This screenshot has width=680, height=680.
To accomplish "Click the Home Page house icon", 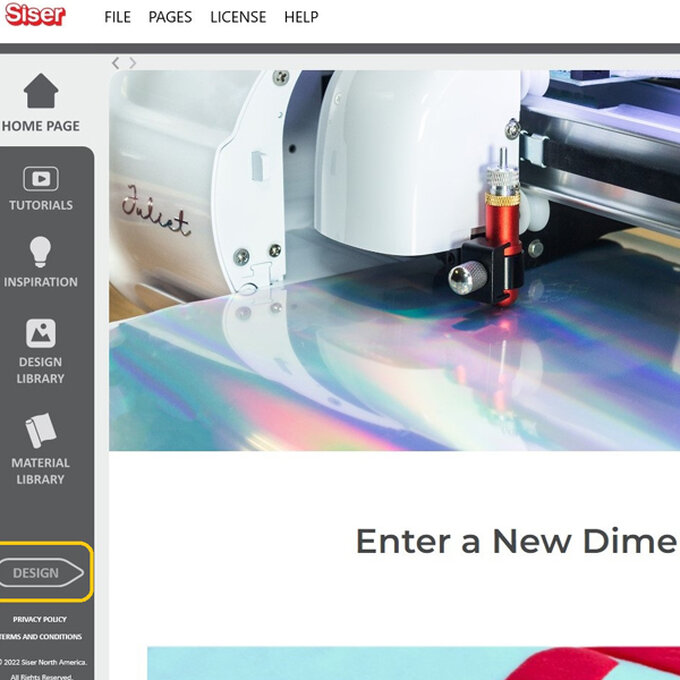I will tap(41, 91).
